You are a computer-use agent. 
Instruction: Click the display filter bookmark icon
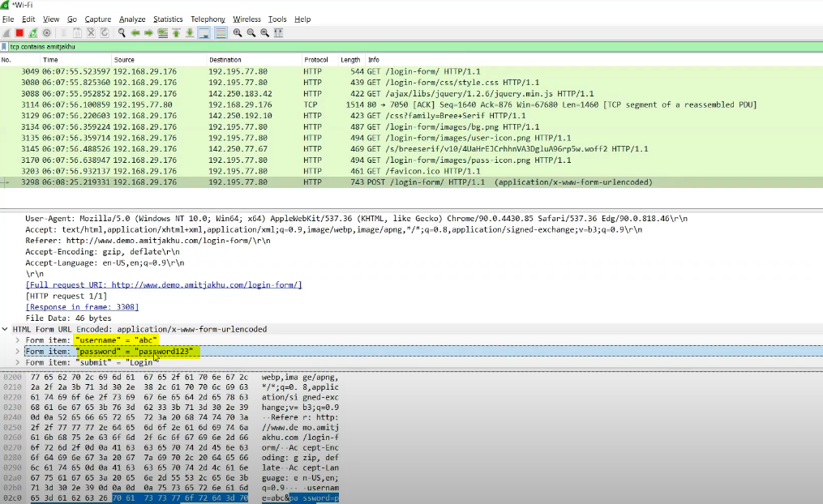(5, 47)
